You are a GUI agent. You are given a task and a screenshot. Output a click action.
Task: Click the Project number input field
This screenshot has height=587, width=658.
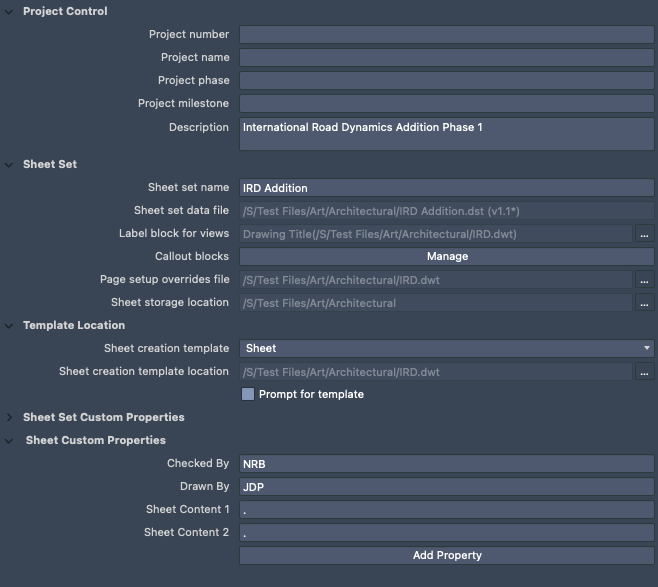(446, 35)
